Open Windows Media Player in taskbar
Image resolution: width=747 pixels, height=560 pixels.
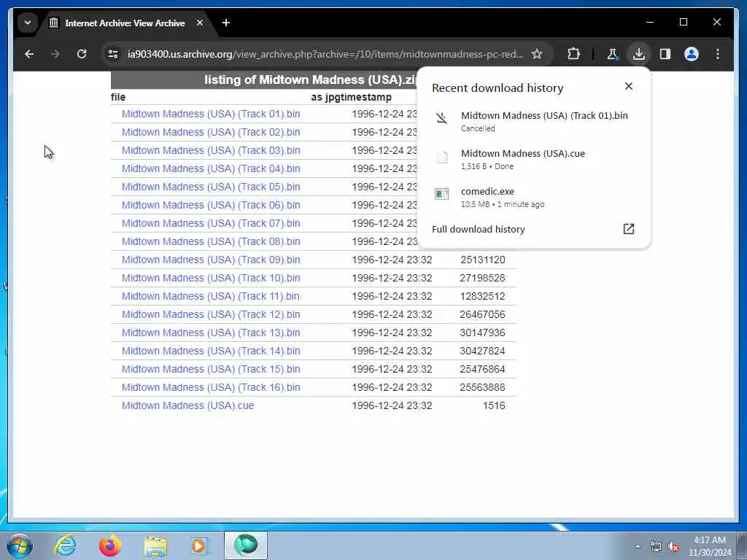pyautogui.click(x=200, y=545)
